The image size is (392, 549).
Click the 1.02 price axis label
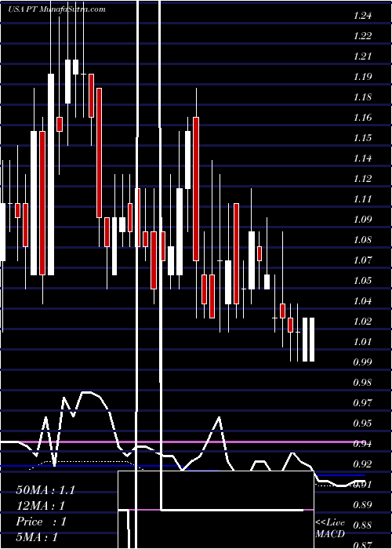point(362,321)
